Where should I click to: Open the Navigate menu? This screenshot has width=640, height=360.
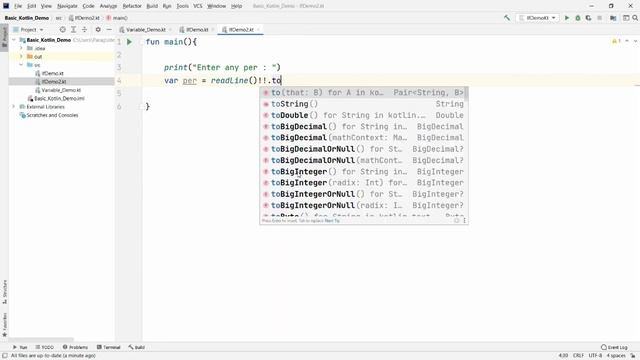tap(67, 6)
